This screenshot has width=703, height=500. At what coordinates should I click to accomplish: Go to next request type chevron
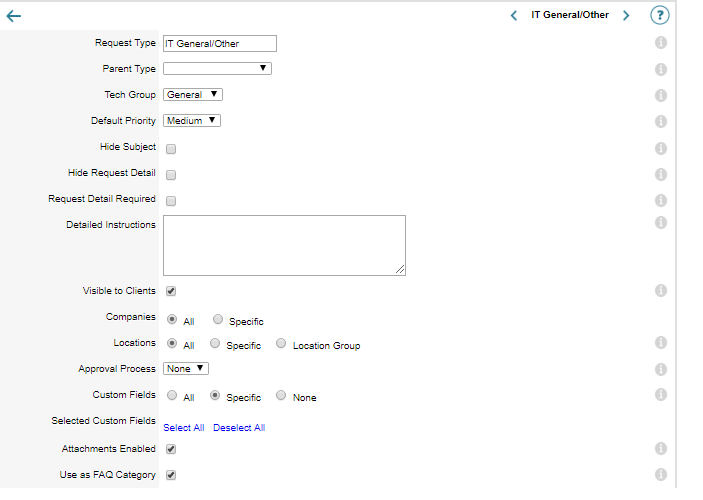point(626,16)
